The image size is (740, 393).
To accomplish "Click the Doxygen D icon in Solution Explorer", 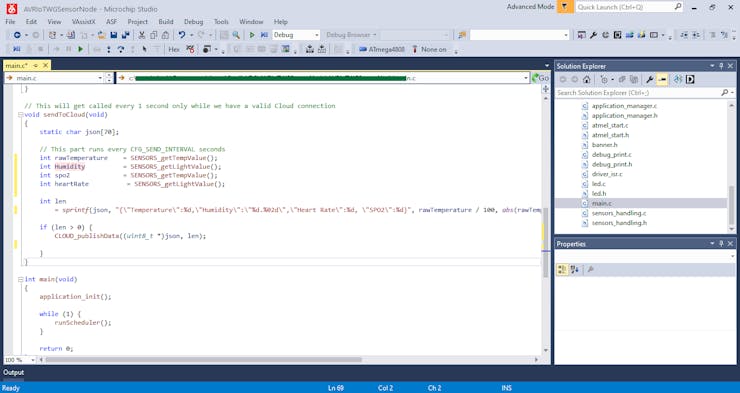I will tap(690, 79).
